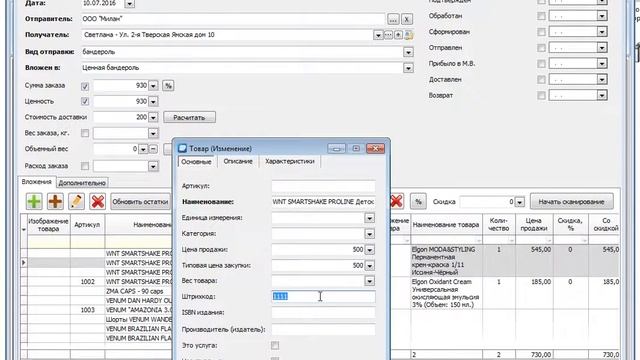Image resolution: width=640 pixels, height=360 pixels.
Task: Open Ценность value dropdown
Action: tap(153, 102)
